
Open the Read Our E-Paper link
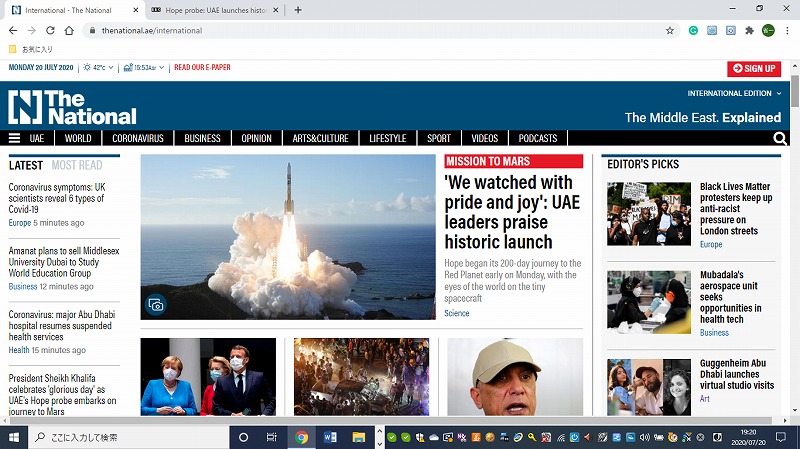pos(202,67)
